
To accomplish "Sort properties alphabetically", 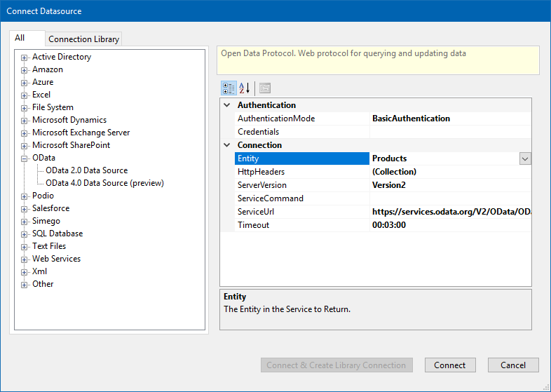I will click(x=244, y=88).
